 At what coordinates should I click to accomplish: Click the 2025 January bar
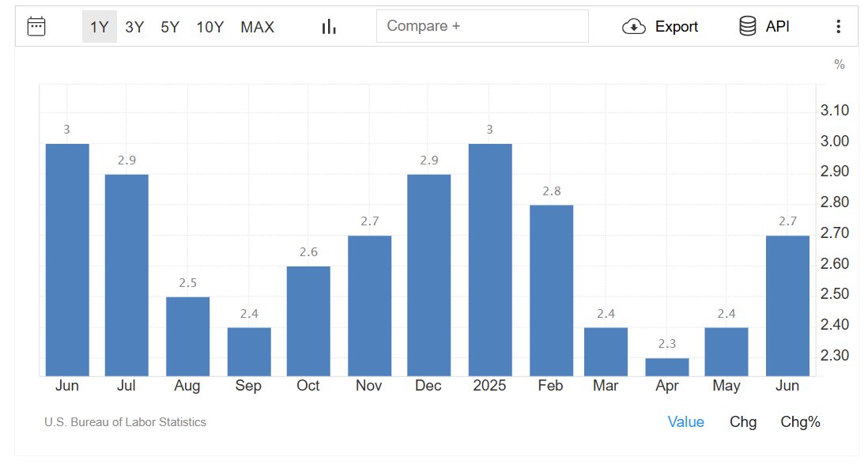pos(490,259)
